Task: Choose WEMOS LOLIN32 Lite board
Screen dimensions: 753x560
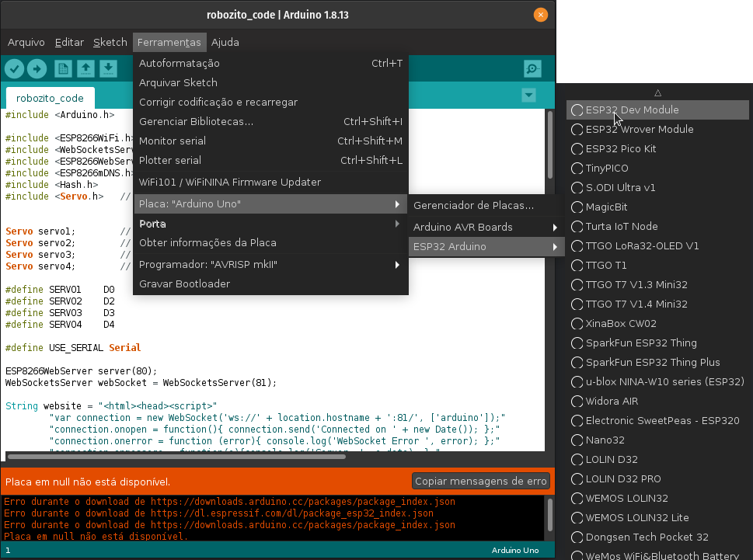Action: [657, 518]
